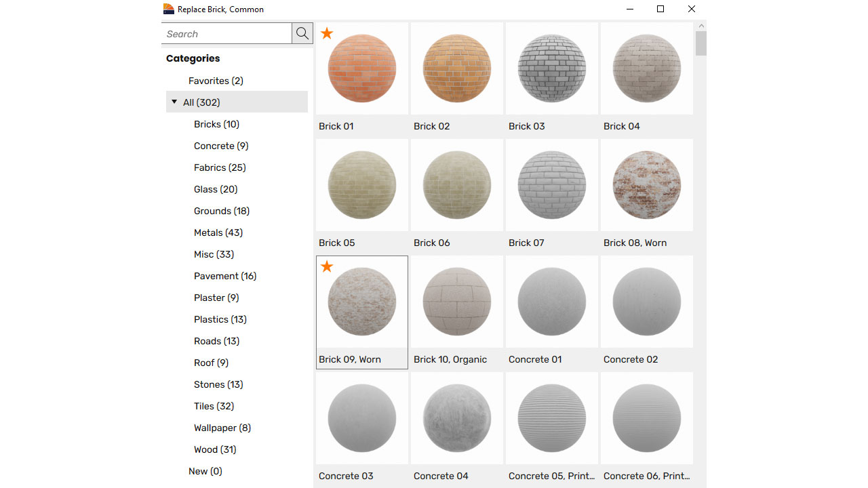Image resolution: width=868 pixels, height=488 pixels.
Task: Open the Grounds (18) category
Action: click(x=222, y=211)
